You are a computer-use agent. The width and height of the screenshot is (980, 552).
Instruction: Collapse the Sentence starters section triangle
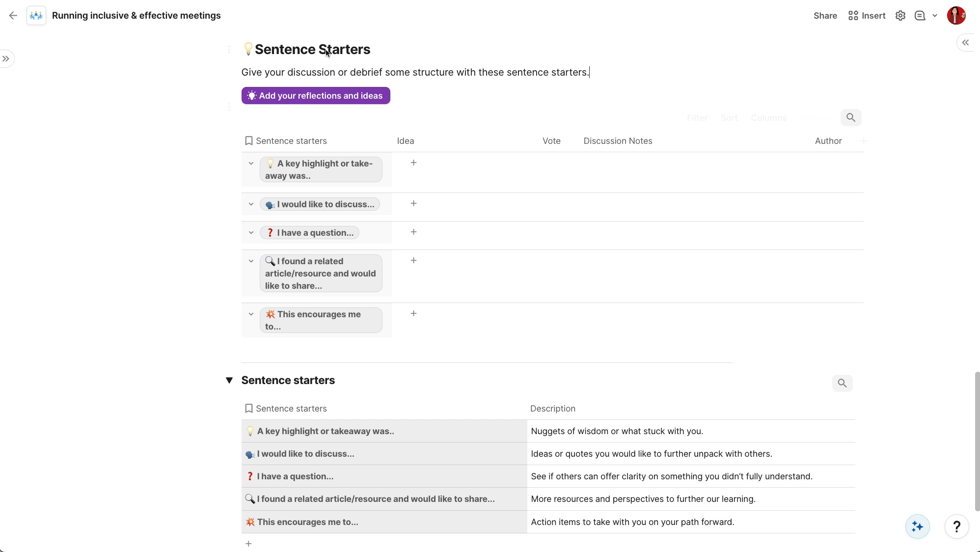[229, 381]
